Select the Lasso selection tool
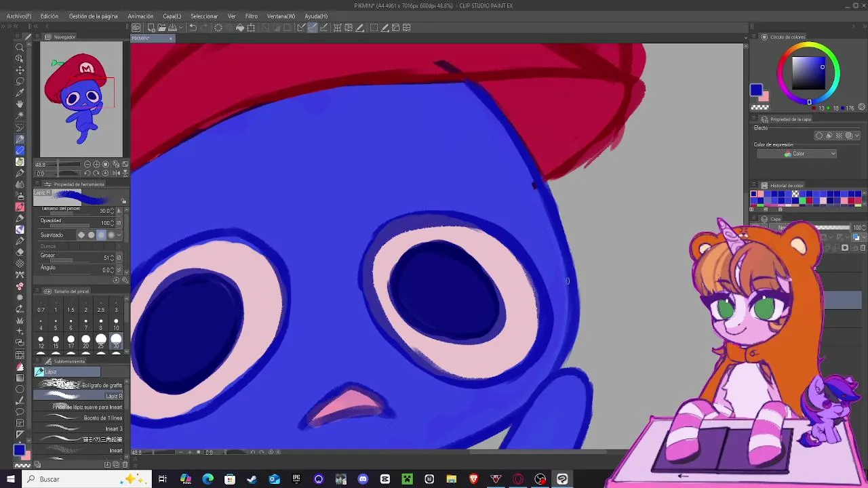The height and width of the screenshot is (488, 868). click(x=20, y=81)
